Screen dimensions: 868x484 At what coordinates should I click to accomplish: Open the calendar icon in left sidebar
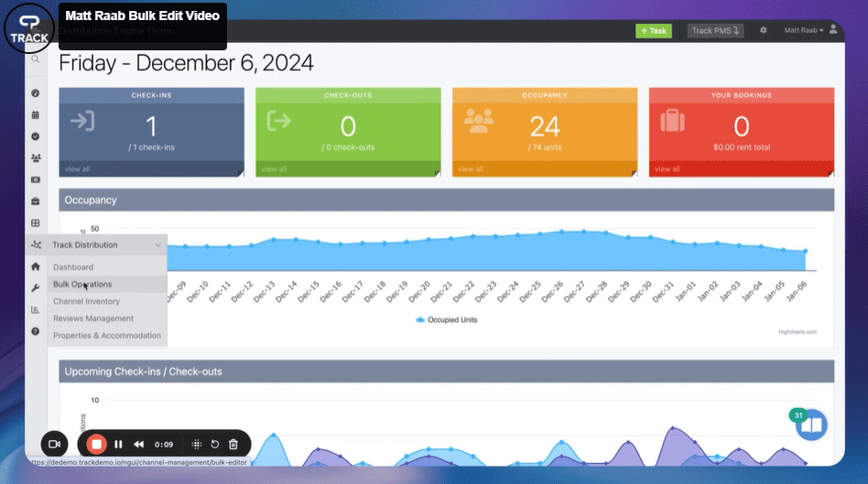click(35, 114)
